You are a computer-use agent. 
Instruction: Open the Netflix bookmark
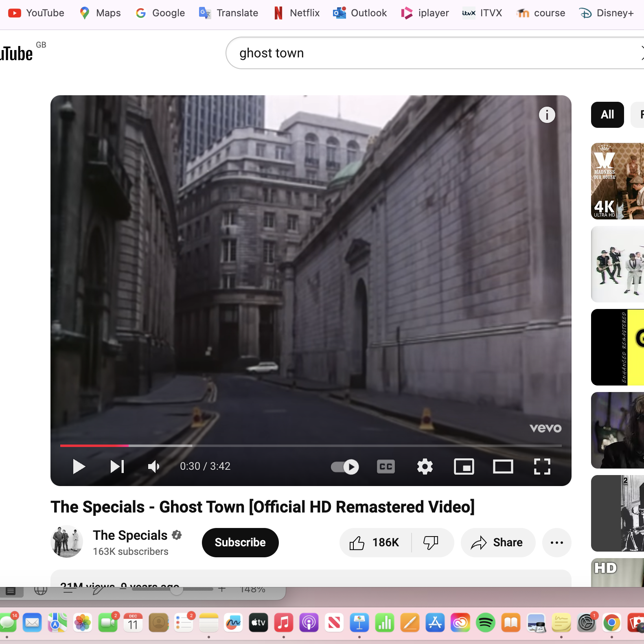[x=297, y=13]
